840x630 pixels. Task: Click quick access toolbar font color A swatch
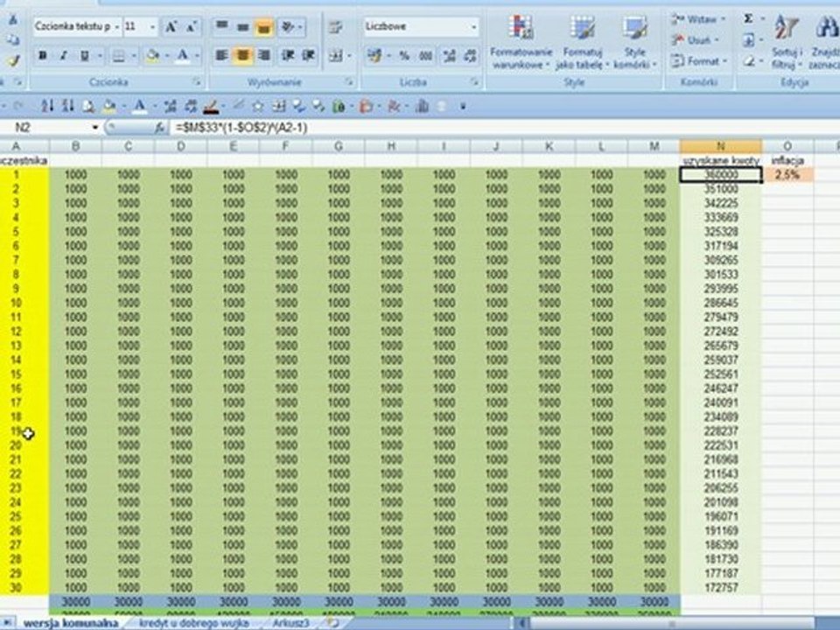pyautogui.click(x=139, y=107)
